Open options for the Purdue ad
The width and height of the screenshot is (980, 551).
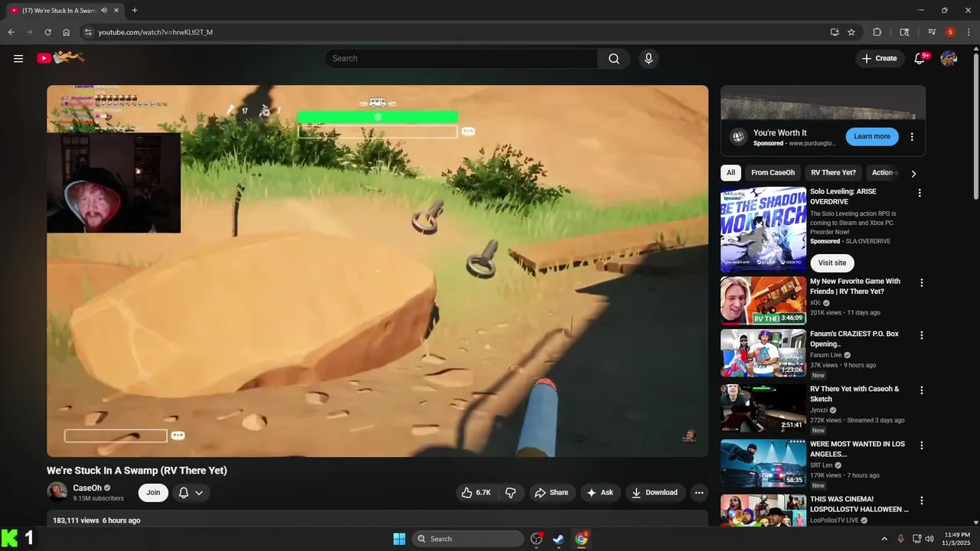(x=912, y=137)
